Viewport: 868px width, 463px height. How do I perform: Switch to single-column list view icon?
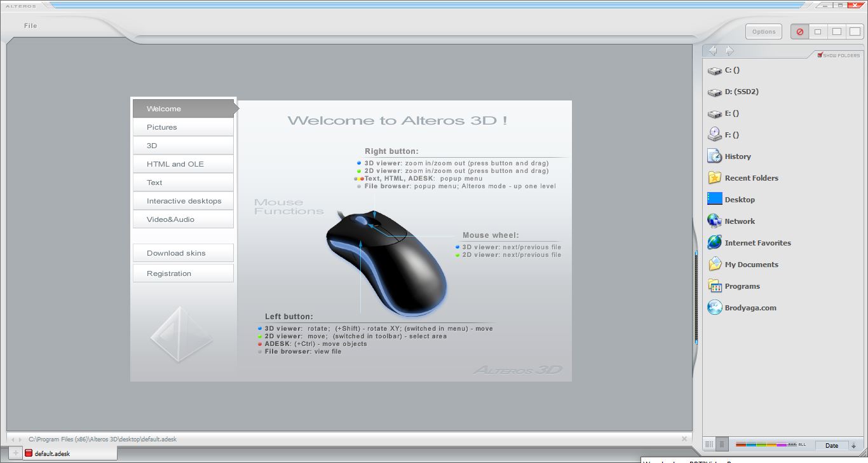(x=722, y=445)
